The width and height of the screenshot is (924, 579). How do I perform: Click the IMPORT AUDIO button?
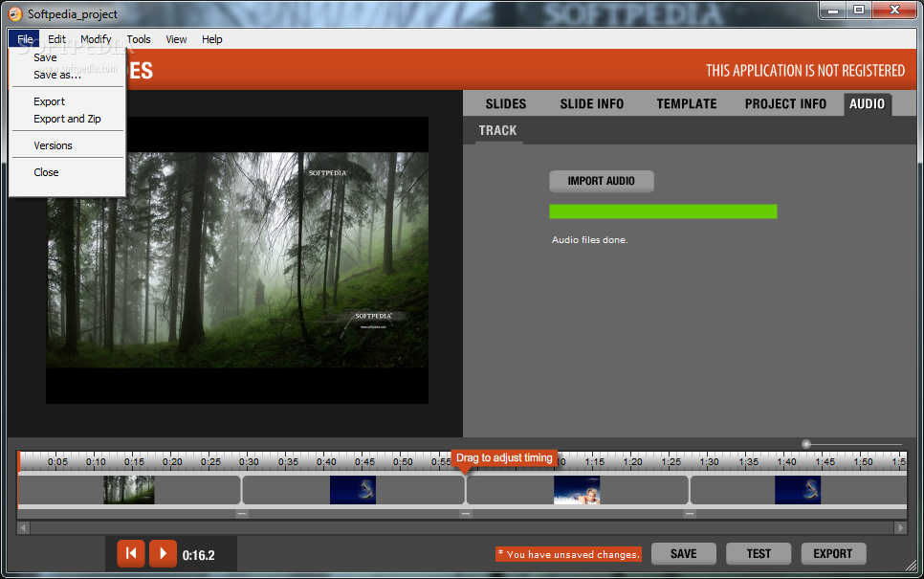601,181
